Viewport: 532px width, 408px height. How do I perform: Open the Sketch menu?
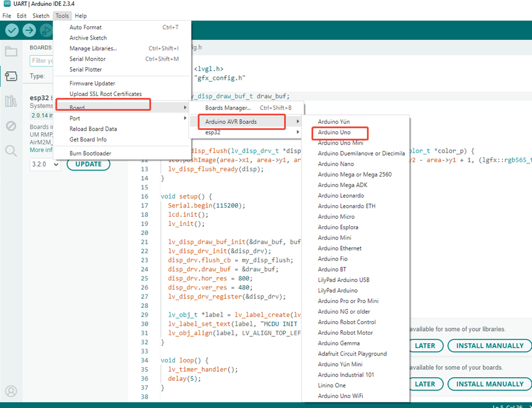tap(41, 16)
